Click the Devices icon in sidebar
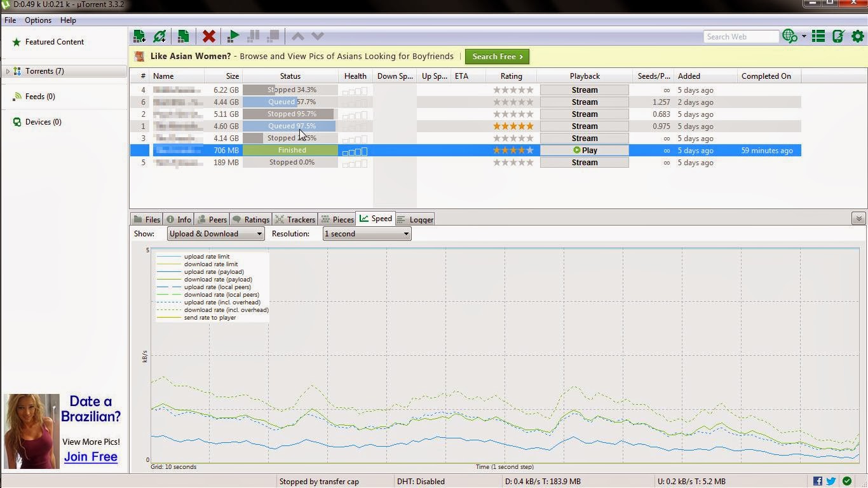Screen dimensions: 868x488 pos(17,122)
